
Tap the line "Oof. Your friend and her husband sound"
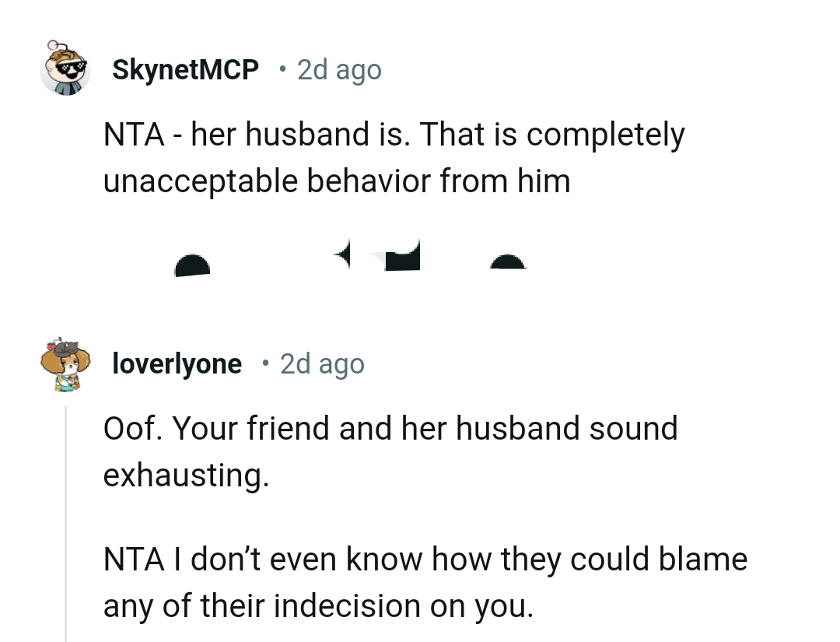click(390, 428)
